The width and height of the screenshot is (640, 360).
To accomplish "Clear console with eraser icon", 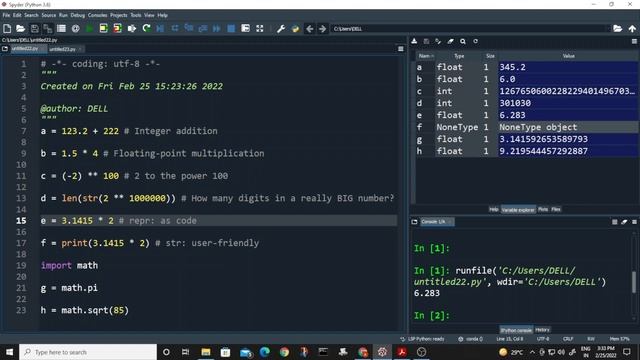I will tap(624, 222).
